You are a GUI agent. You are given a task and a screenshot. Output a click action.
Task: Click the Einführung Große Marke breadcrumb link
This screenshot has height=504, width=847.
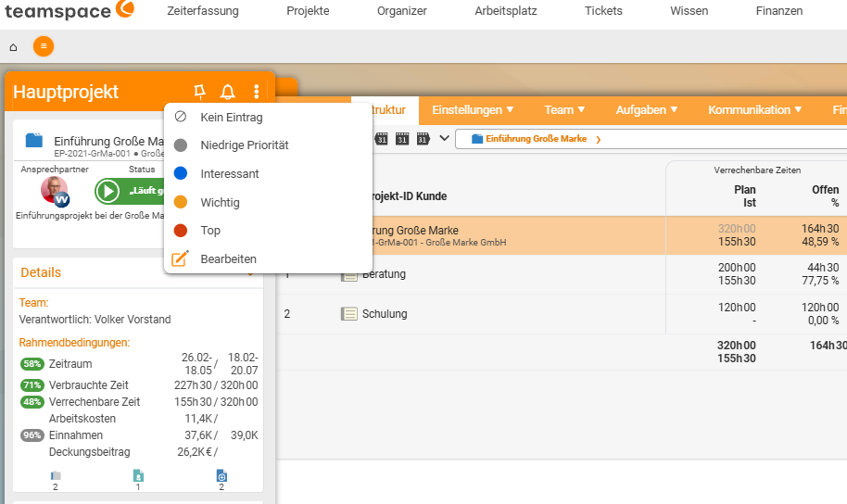pos(536,139)
